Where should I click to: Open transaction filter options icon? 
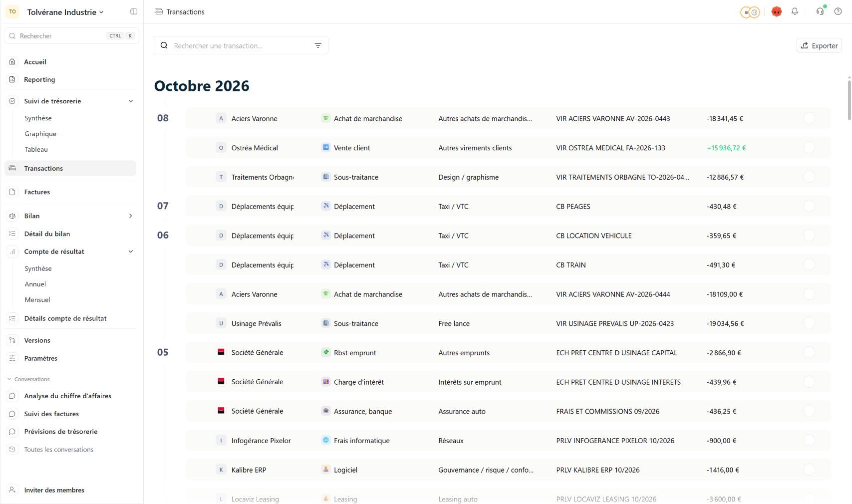[318, 45]
